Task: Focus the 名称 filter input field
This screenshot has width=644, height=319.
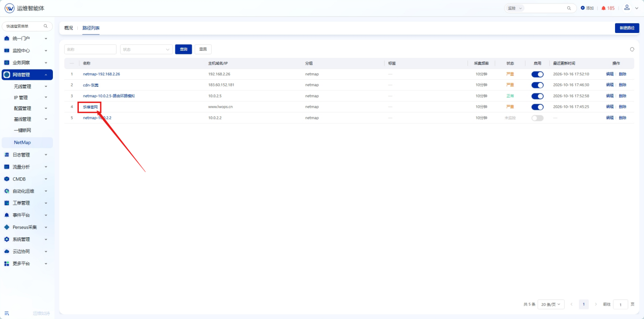Action: point(91,49)
